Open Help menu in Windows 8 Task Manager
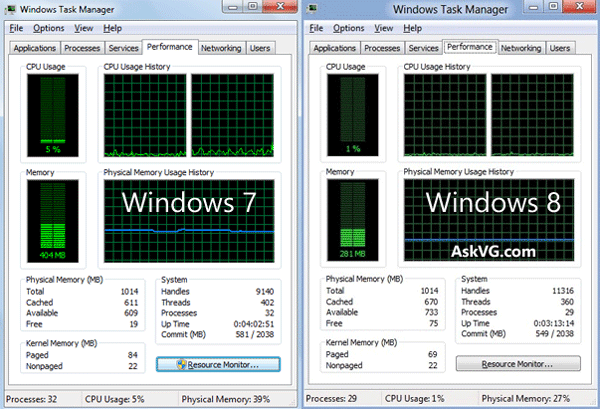 412,28
